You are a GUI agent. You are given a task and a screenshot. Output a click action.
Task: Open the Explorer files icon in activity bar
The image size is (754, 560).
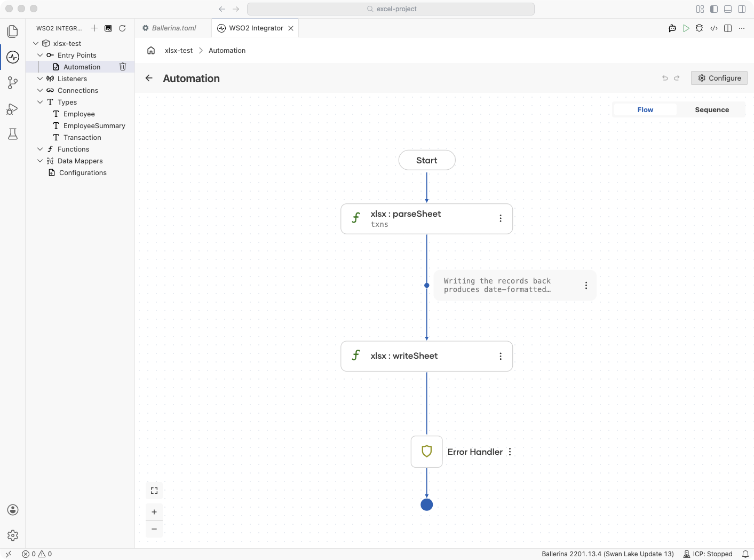(13, 31)
